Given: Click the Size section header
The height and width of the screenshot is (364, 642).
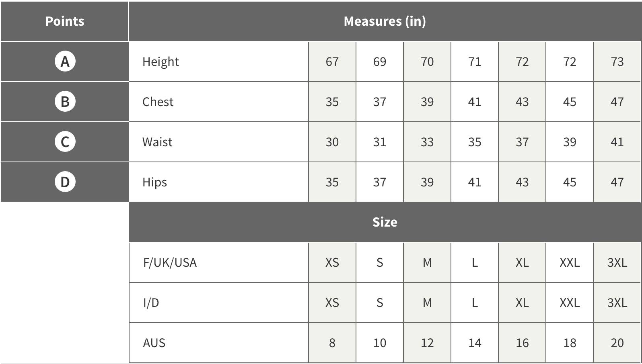Looking at the screenshot, I should 385,222.
